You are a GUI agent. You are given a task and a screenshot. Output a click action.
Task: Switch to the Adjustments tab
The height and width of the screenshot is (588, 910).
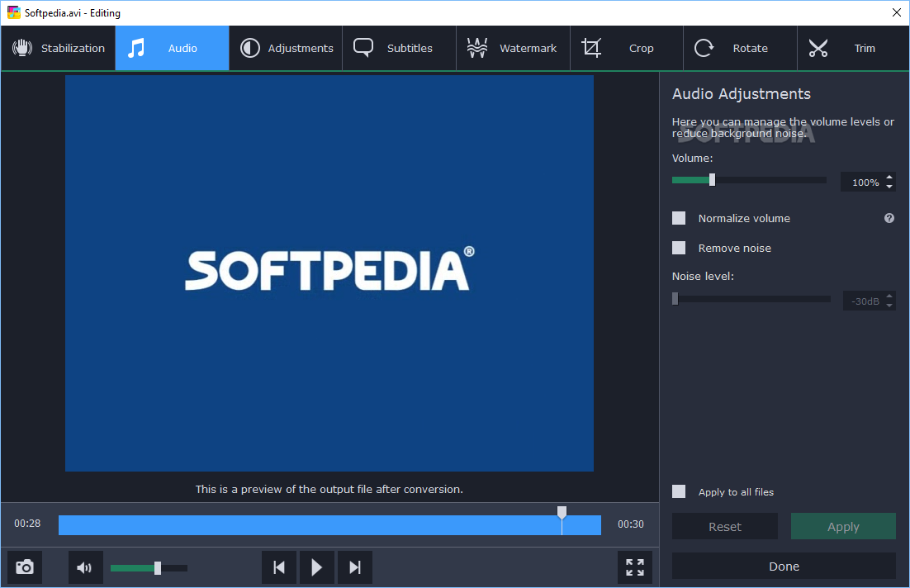(286, 48)
